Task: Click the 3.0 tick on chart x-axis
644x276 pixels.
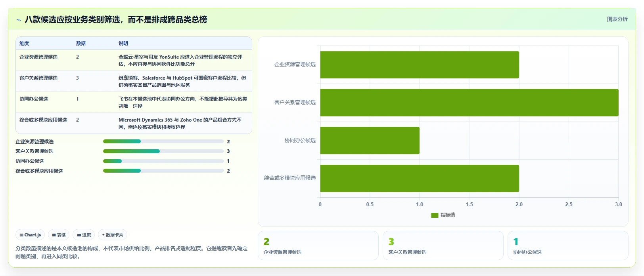Action: click(x=619, y=205)
